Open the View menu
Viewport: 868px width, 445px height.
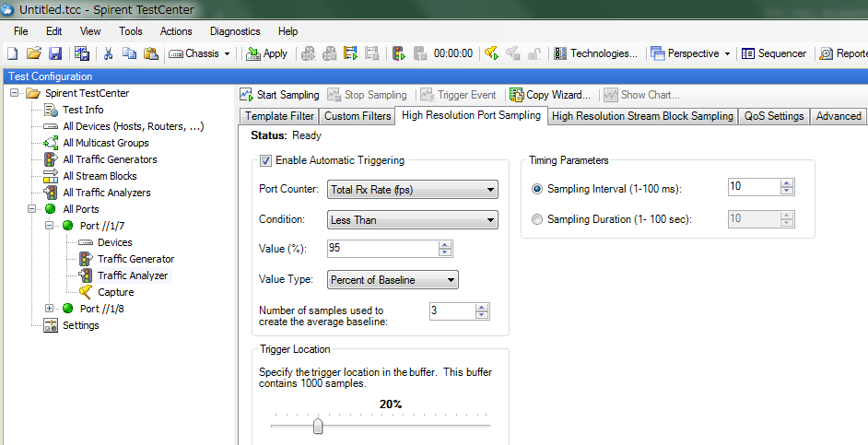pos(90,31)
